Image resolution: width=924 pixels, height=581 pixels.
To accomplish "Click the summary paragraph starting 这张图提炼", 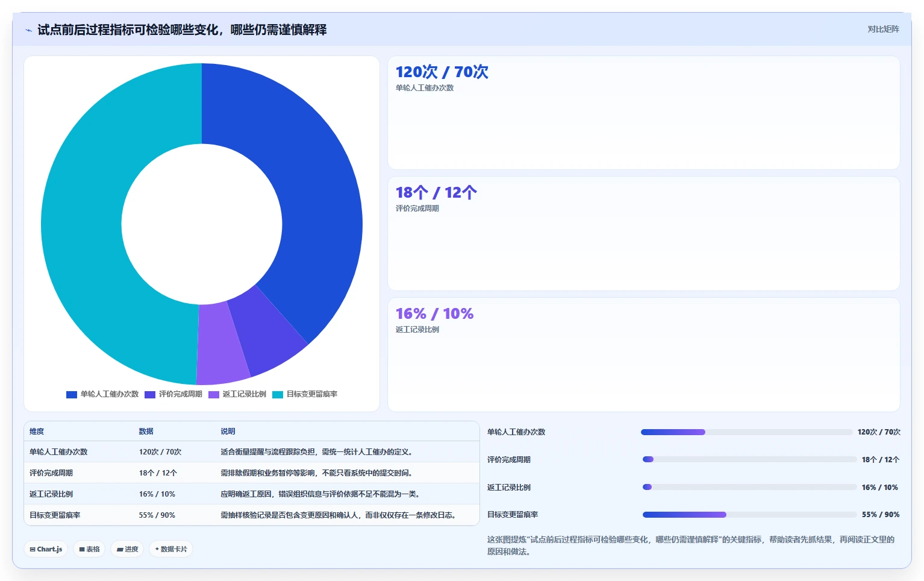I will click(x=691, y=545).
